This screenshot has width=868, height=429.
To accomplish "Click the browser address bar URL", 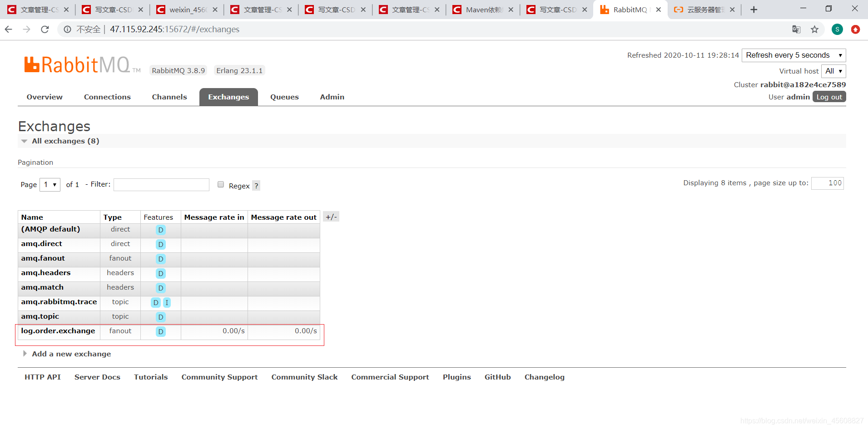I will (174, 30).
